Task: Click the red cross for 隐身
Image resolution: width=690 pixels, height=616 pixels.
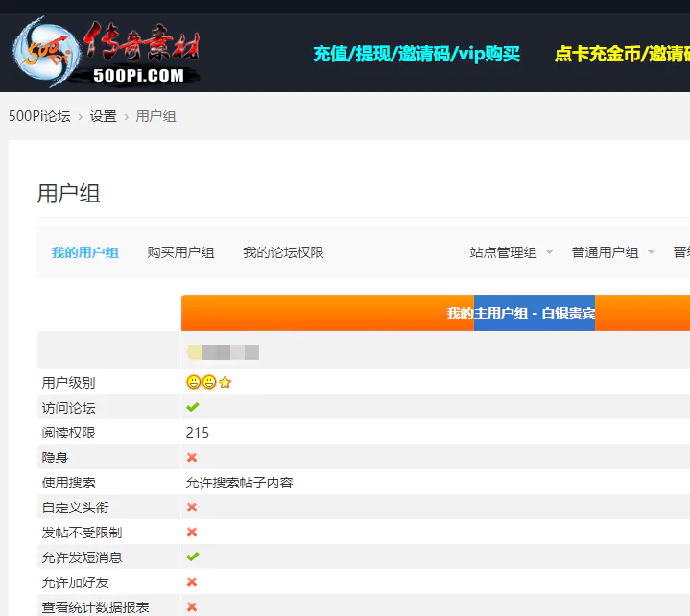Action: click(x=192, y=457)
